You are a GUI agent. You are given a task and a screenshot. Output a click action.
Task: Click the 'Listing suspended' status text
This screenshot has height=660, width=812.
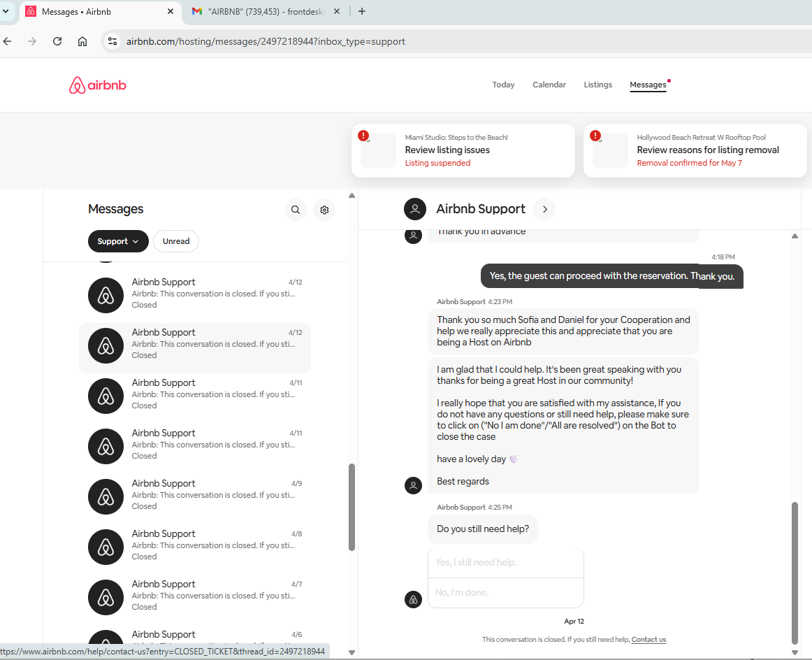point(437,163)
